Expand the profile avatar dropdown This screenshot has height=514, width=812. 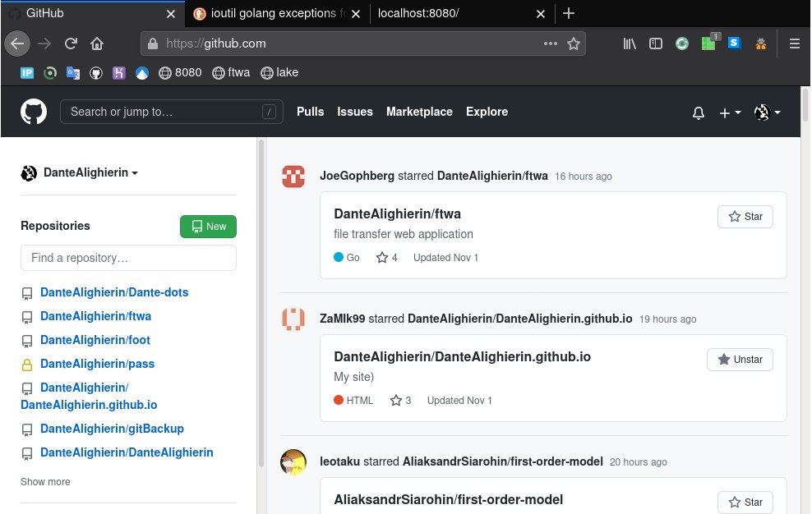[768, 112]
